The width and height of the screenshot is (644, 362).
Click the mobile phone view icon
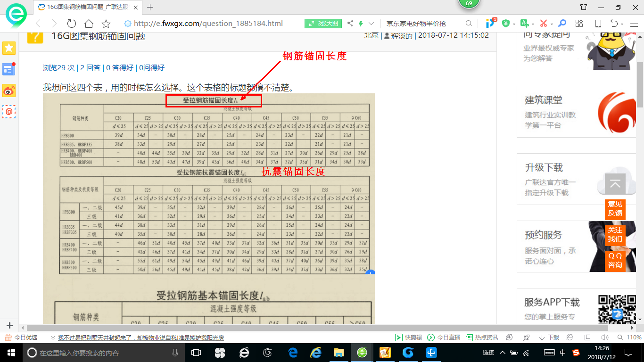(x=598, y=23)
